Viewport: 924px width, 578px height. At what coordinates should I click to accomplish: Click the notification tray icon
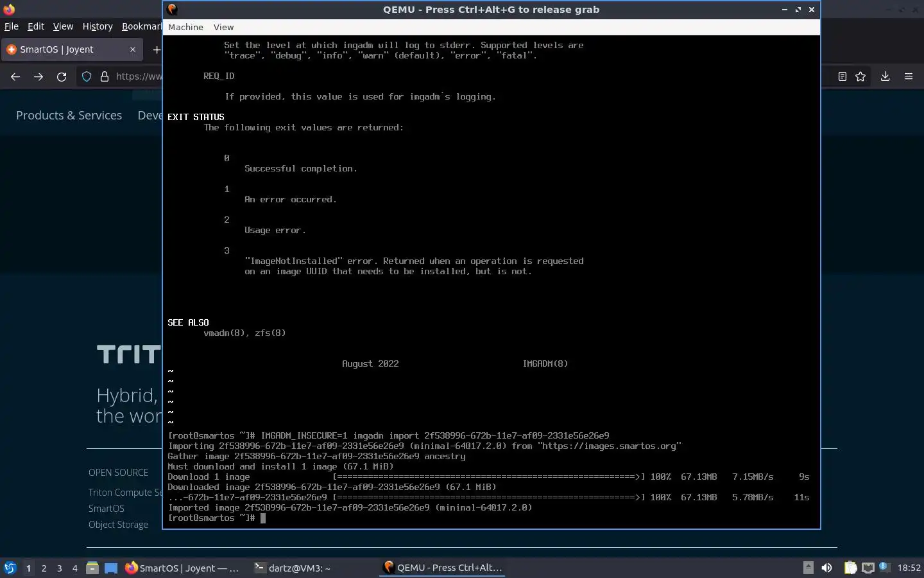click(x=884, y=566)
